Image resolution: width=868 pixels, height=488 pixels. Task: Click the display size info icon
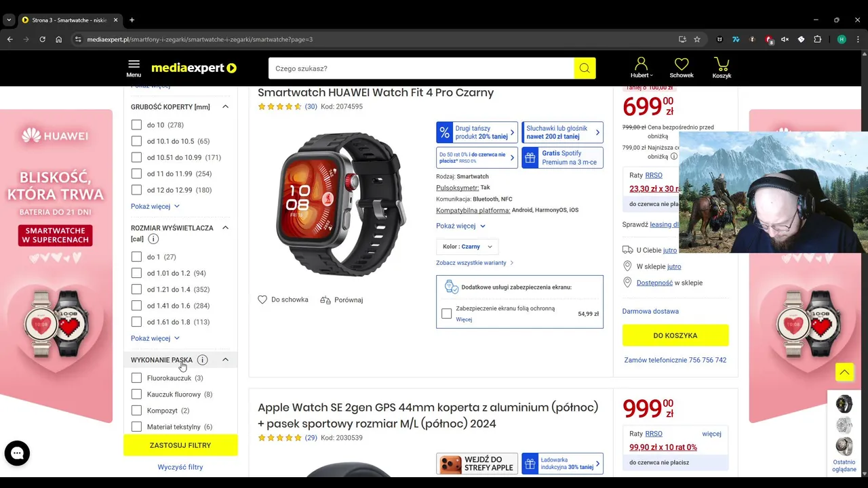coord(153,239)
